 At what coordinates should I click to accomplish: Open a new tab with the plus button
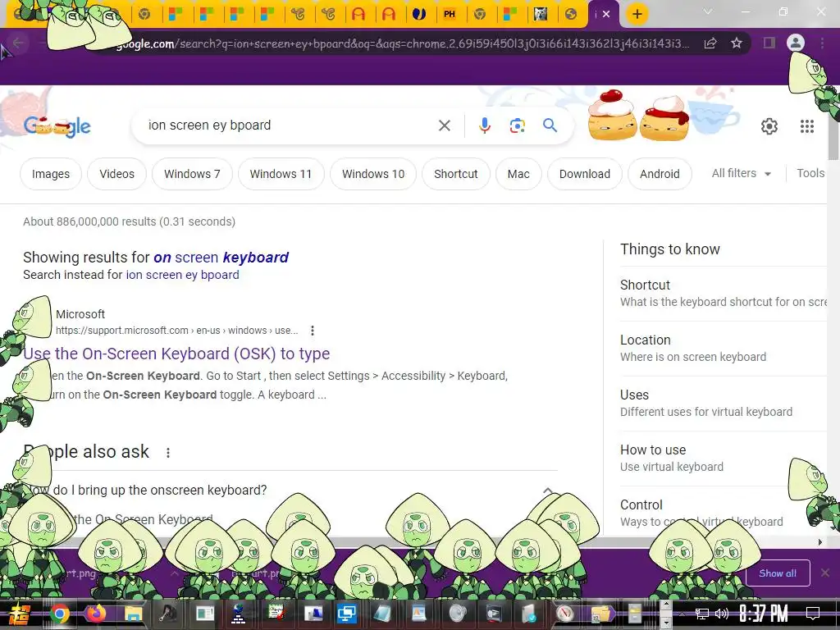(x=637, y=14)
